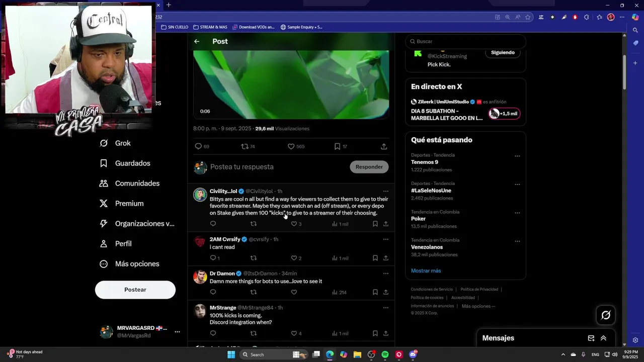
Task: Open Comunidades in the sidebar
Action: coord(130,184)
